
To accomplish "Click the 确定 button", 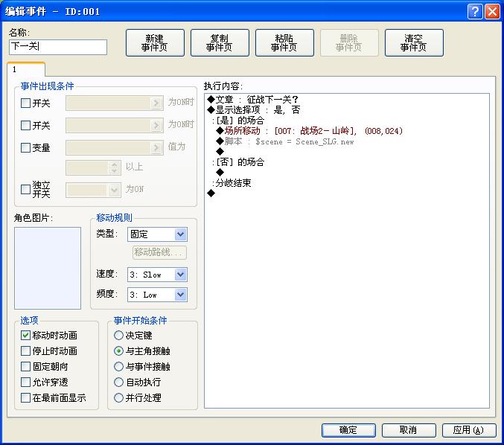I will point(348,430).
